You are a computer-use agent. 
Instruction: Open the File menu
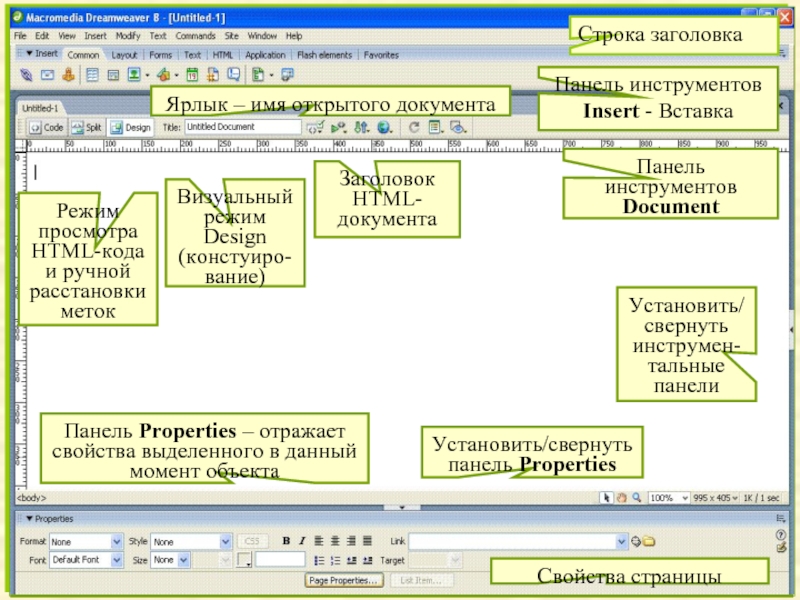[x=20, y=36]
